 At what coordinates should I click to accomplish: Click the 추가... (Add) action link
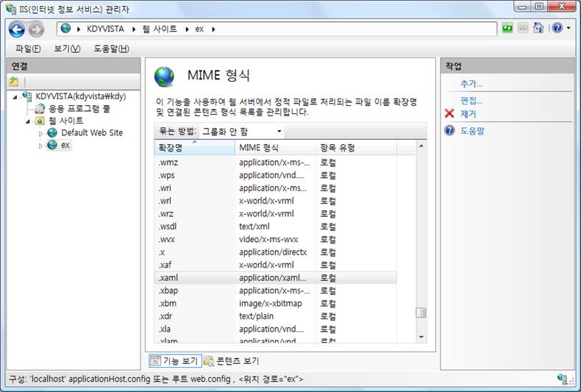[471, 84]
